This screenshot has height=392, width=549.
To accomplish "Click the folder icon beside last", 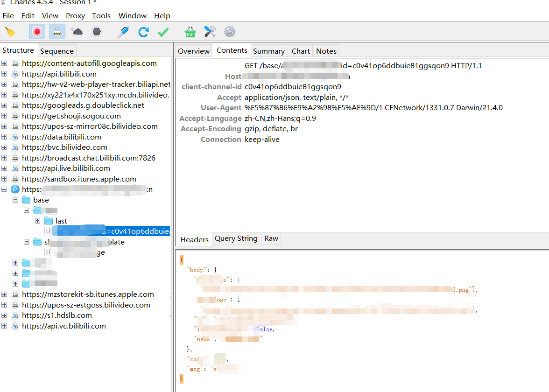I will point(49,221).
